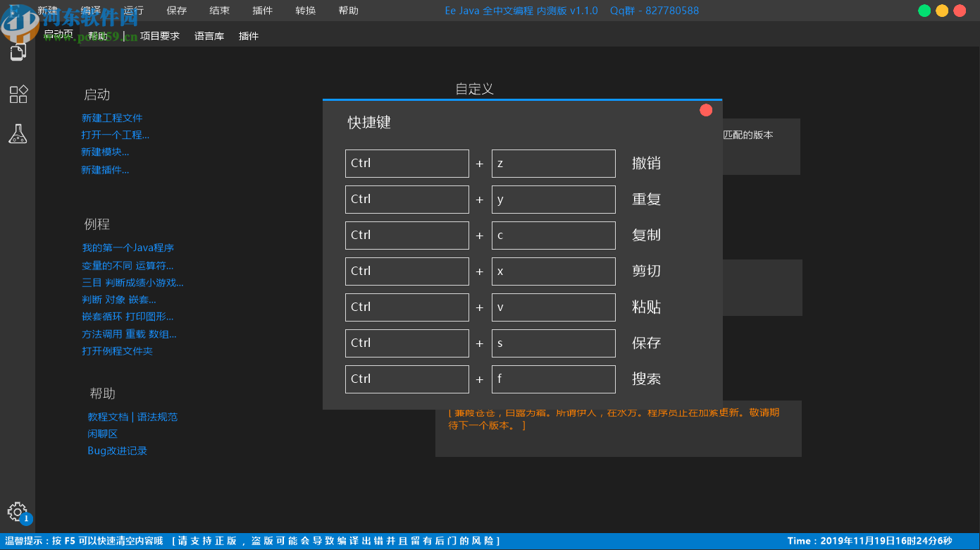This screenshot has height=550, width=980.
Task: Open the Bug改进记录 link
Action: (x=116, y=451)
